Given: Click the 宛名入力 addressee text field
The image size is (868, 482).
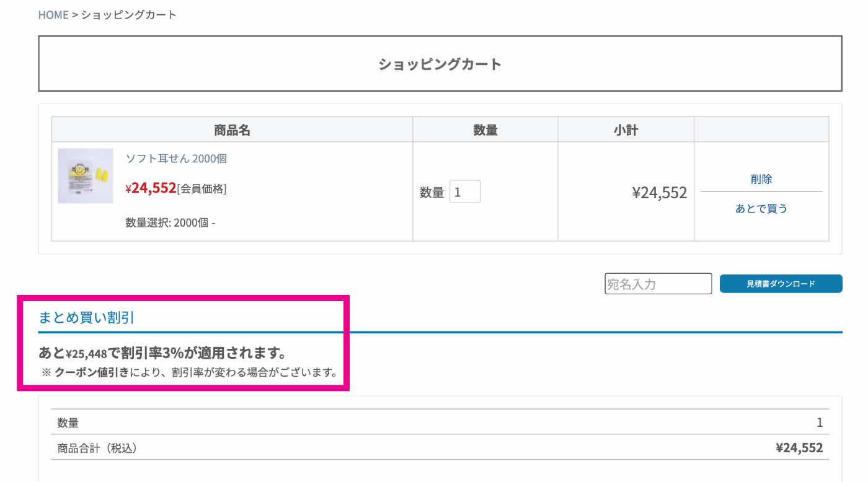Looking at the screenshot, I should [658, 284].
